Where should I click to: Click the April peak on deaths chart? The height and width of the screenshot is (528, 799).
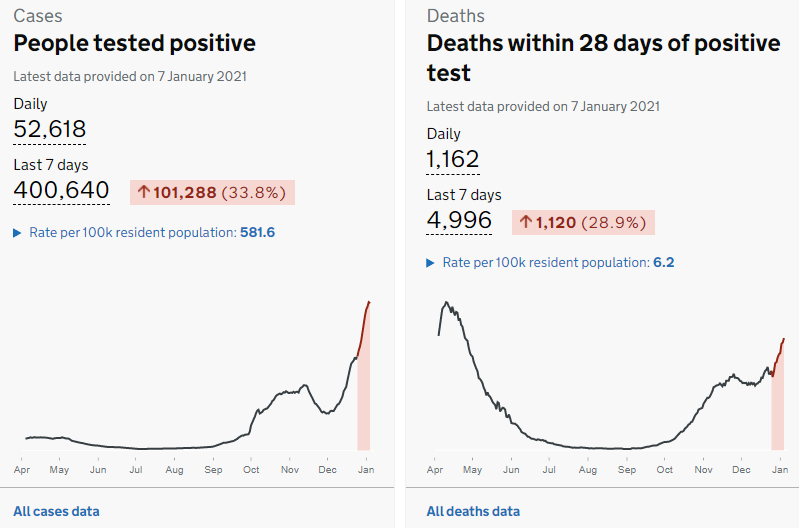pyautogui.click(x=446, y=302)
